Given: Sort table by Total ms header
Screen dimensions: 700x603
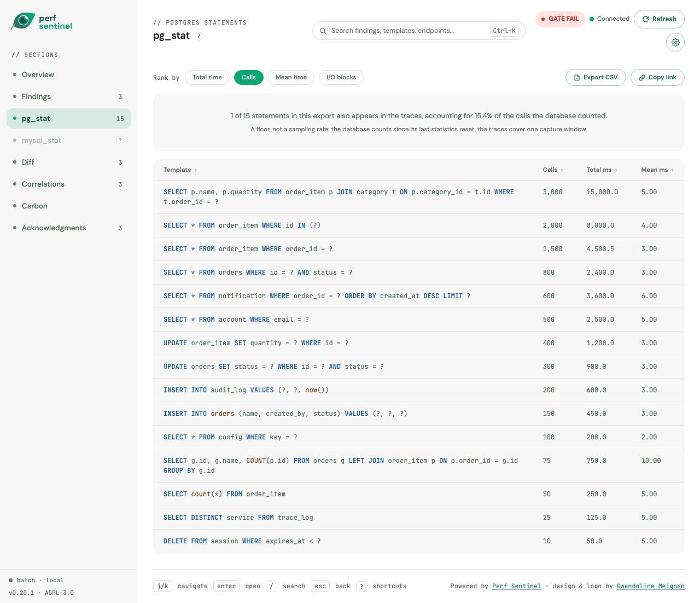Looking at the screenshot, I should [x=602, y=170].
